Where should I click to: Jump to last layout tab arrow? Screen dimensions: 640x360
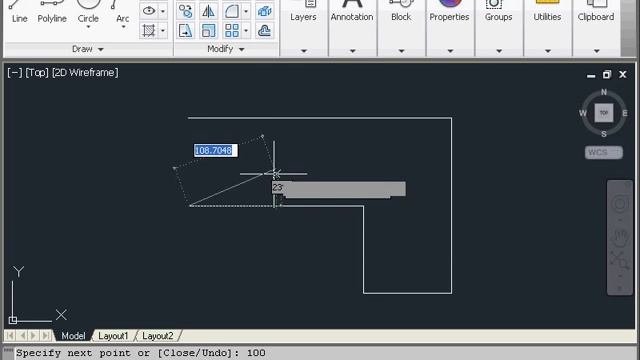(x=46, y=336)
